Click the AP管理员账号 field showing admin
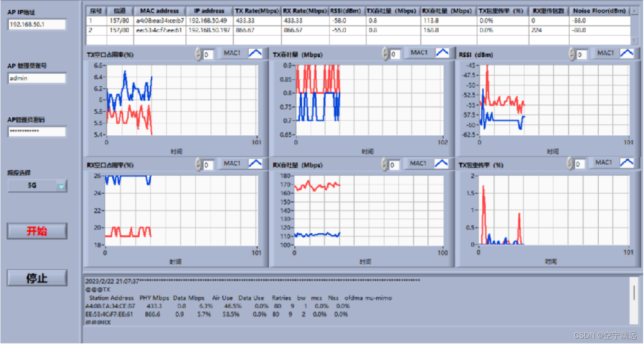The width and height of the screenshot is (644, 344). pos(37,78)
